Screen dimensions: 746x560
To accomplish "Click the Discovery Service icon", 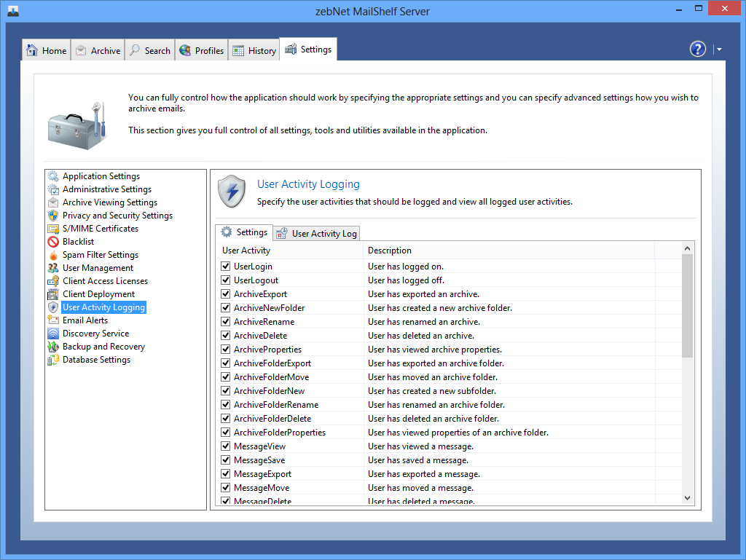I will (53, 334).
